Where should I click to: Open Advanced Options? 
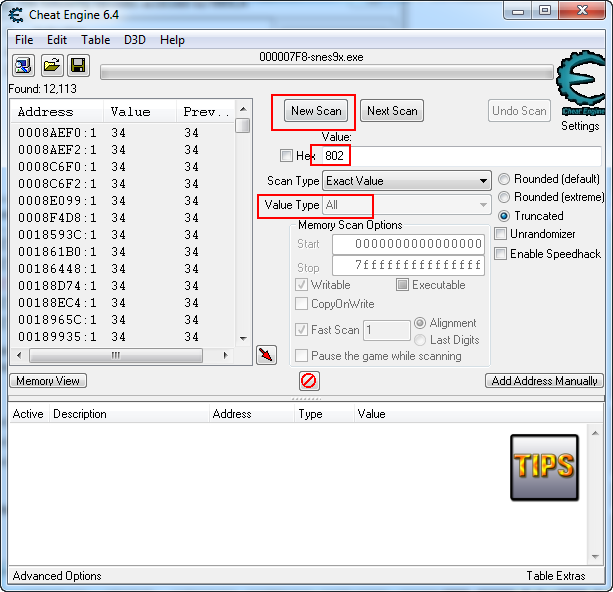57,576
